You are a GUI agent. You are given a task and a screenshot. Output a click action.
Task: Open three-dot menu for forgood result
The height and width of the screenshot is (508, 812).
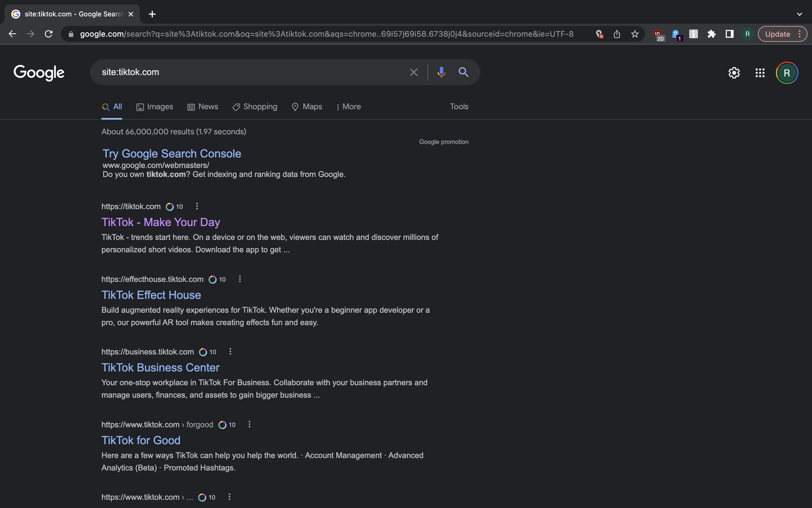pyautogui.click(x=249, y=424)
